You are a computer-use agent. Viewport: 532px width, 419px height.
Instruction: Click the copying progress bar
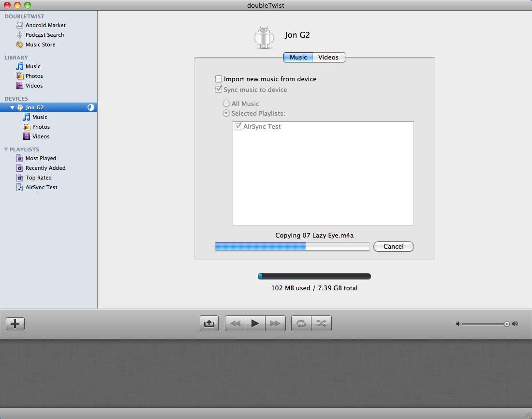pos(292,246)
